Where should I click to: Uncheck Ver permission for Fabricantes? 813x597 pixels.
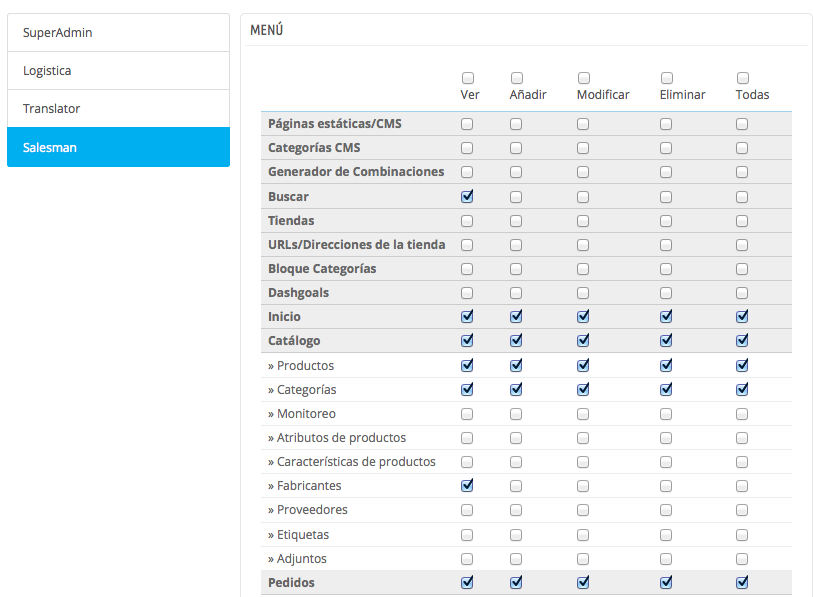(467, 486)
